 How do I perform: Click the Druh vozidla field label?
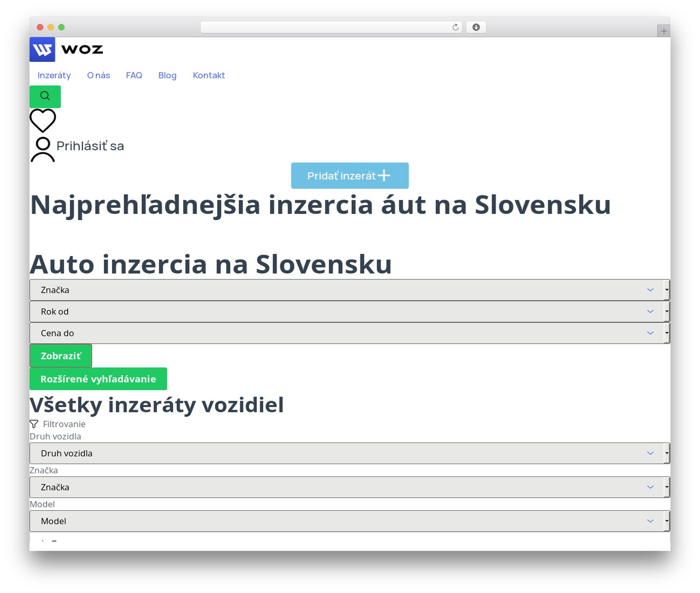55,437
